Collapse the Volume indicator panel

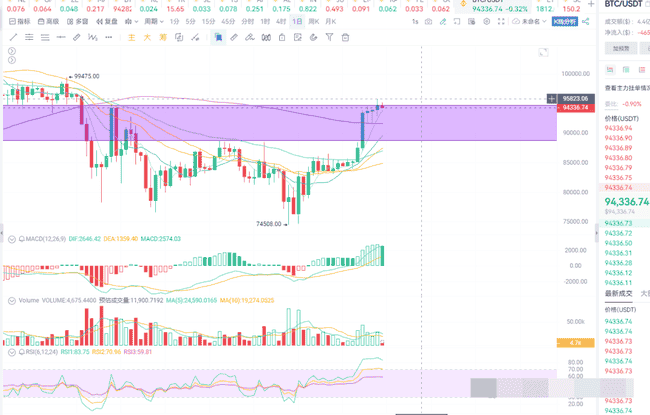pos(11,299)
